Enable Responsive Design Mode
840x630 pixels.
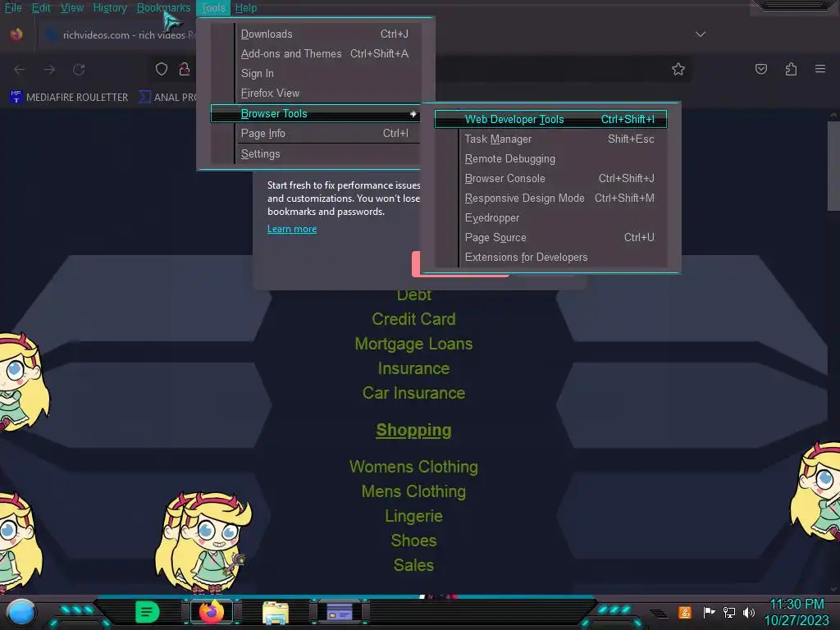tap(550, 199)
